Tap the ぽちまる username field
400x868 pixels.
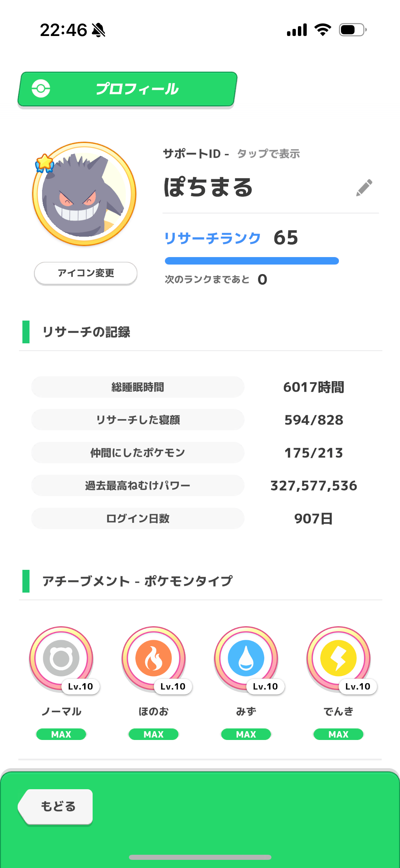(208, 187)
